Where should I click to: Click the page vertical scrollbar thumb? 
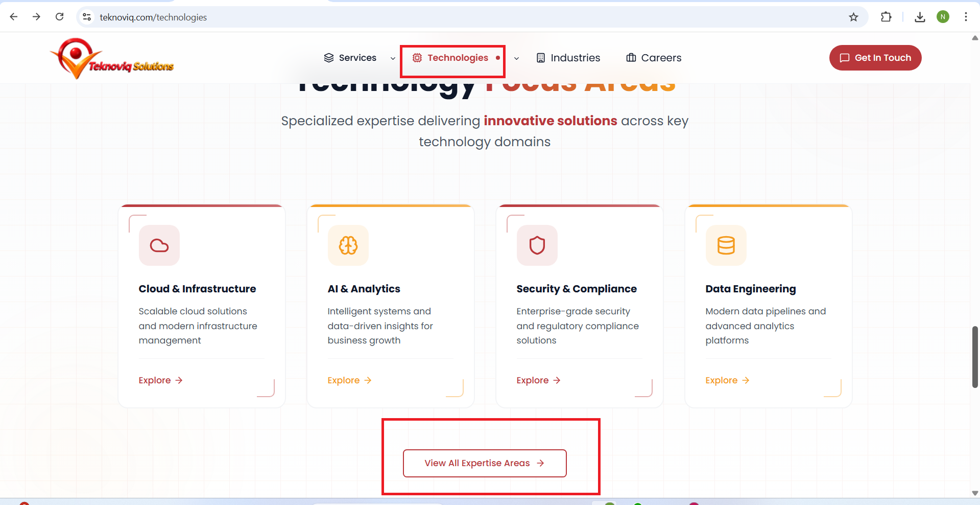tap(975, 357)
